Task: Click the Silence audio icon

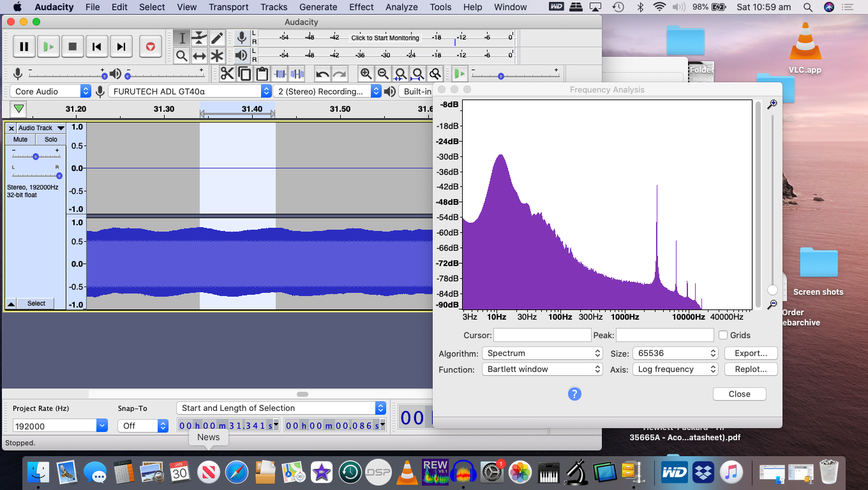Action: coord(297,74)
